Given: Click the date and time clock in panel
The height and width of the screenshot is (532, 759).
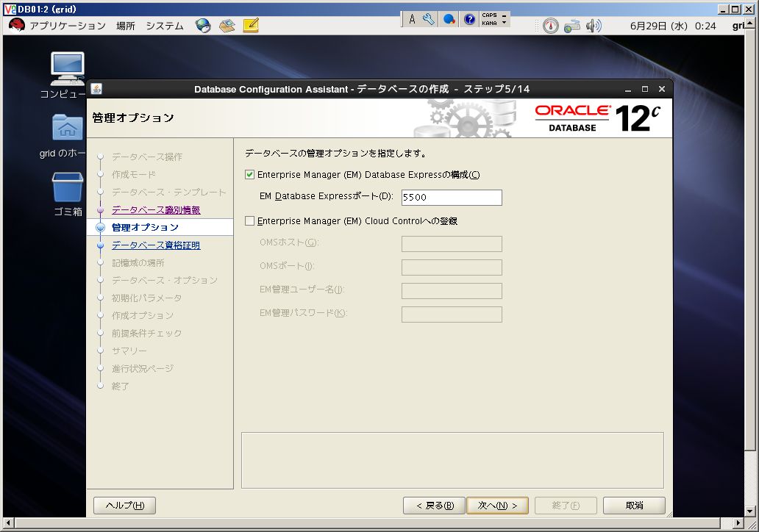Looking at the screenshot, I should tap(673, 26).
